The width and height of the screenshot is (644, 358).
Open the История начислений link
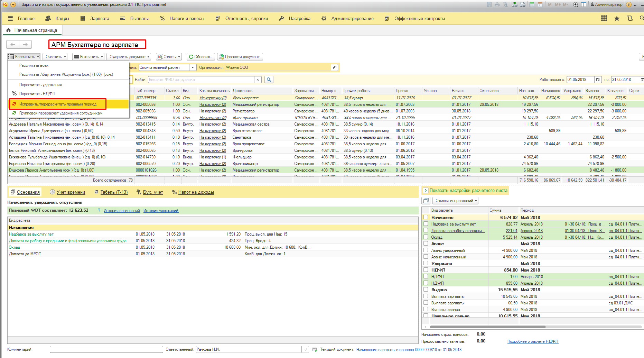[122, 211]
